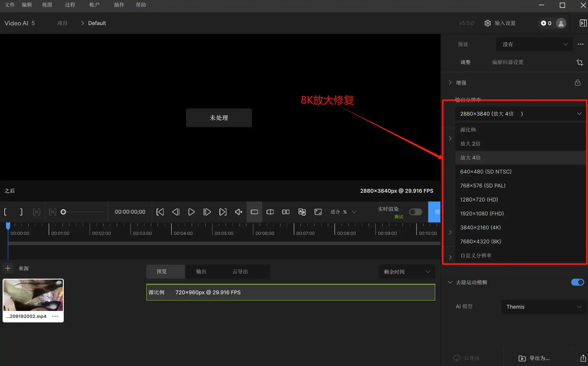Step back one frame

coord(176,212)
